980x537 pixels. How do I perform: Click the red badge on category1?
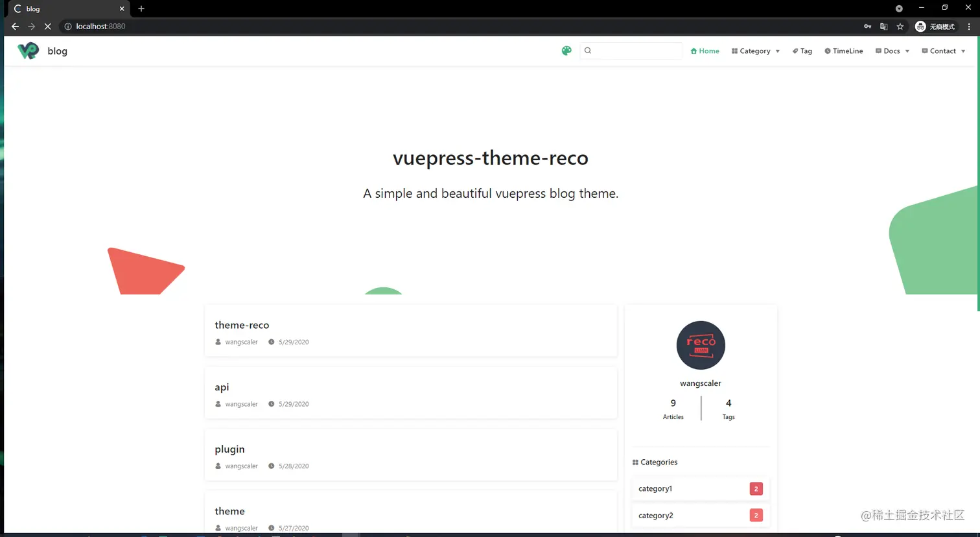tap(756, 488)
